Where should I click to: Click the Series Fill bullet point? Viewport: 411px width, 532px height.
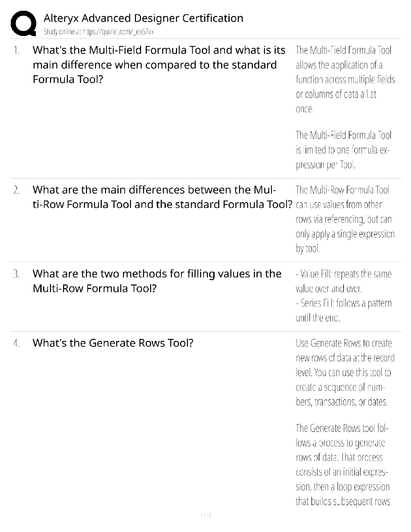(344, 310)
